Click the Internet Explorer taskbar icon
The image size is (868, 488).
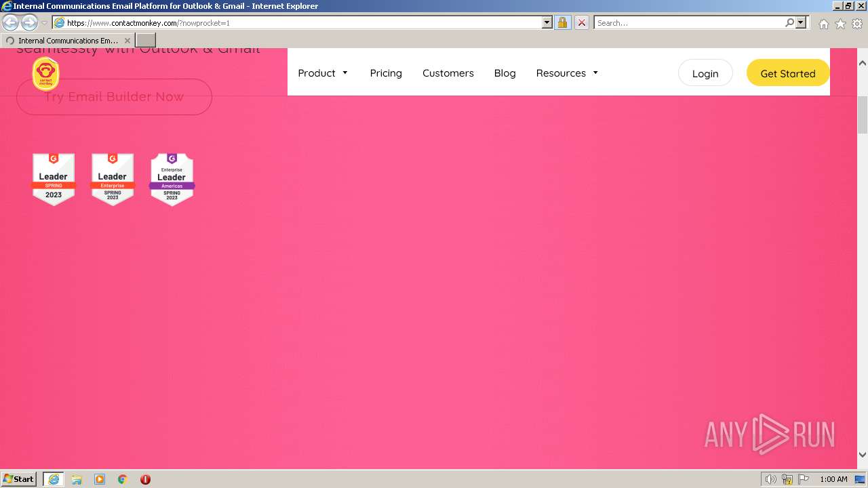54,479
